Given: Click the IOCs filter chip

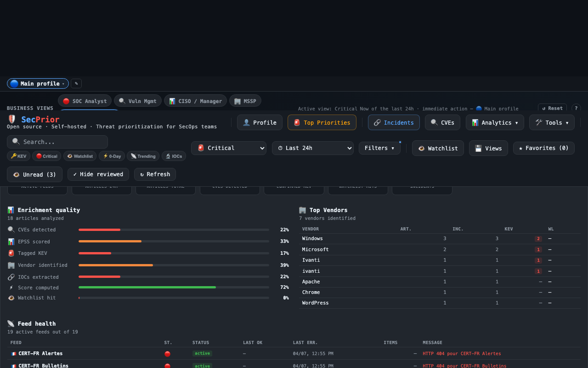Looking at the screenshot, I should click(x=174, y=156).
